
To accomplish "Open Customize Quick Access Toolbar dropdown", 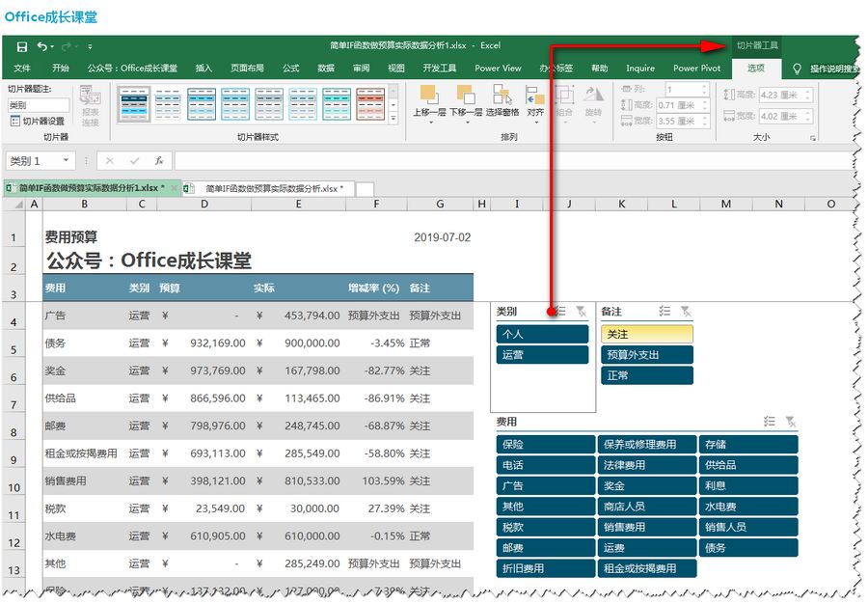I will pos(90,46).
